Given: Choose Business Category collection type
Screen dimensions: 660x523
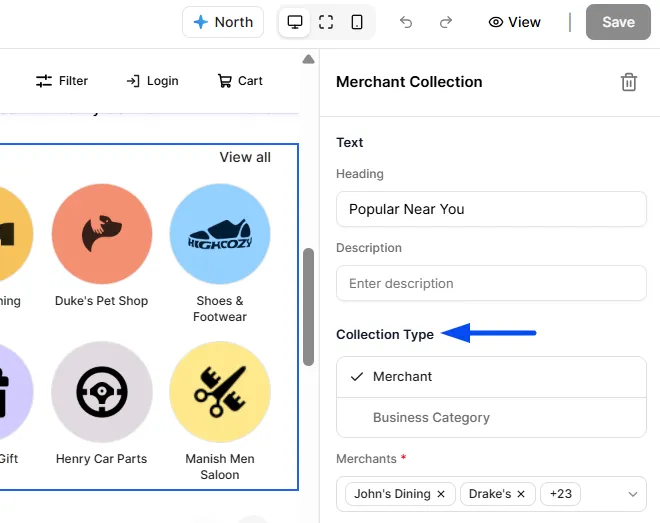Looking at the screenshot, I should (491, 417).
